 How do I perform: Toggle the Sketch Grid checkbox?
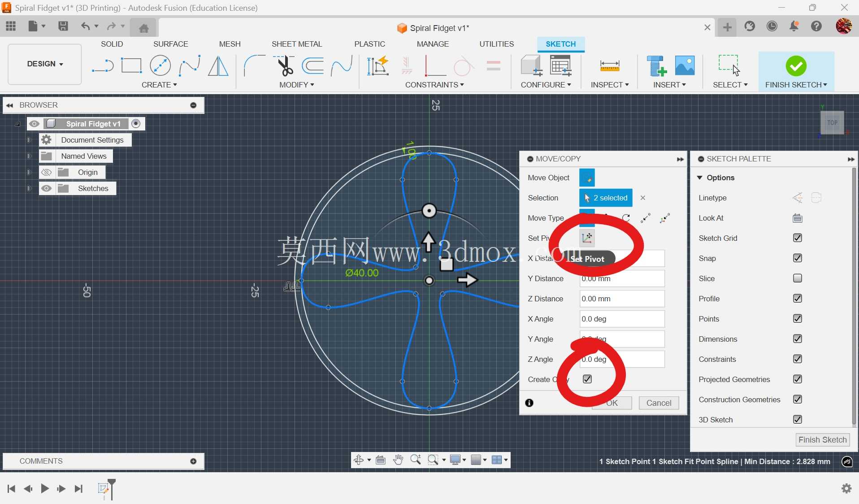click(x=797, y=238)
